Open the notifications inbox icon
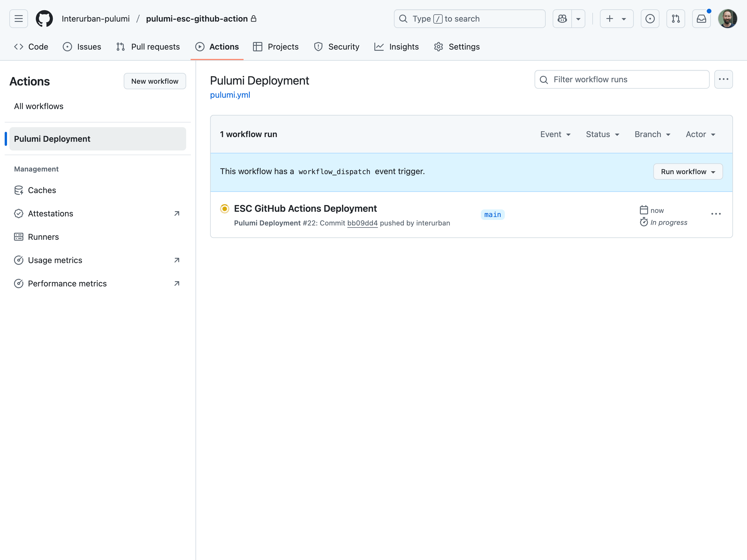The width and height of the screenshot is (747, 560). (701, 19)
